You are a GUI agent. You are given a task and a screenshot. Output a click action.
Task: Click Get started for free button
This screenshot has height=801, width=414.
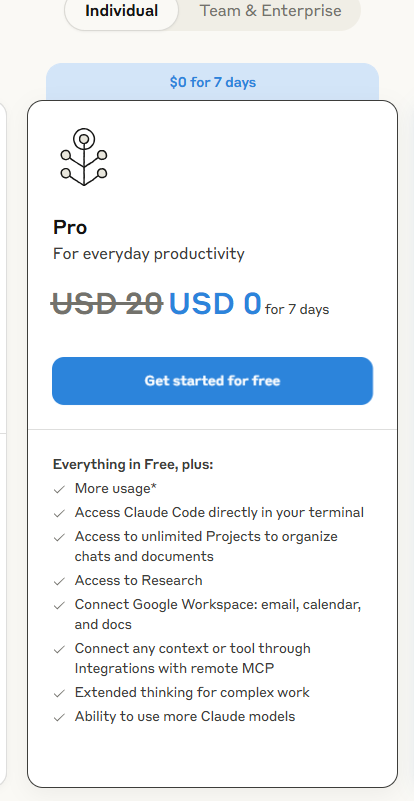click(212, 381)
